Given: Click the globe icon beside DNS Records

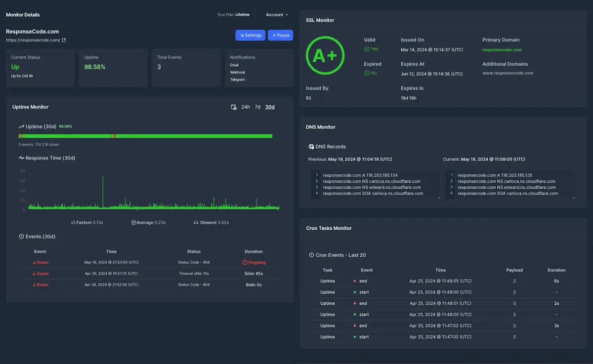Looking at the screenshot, I should (x=311, y=147).
